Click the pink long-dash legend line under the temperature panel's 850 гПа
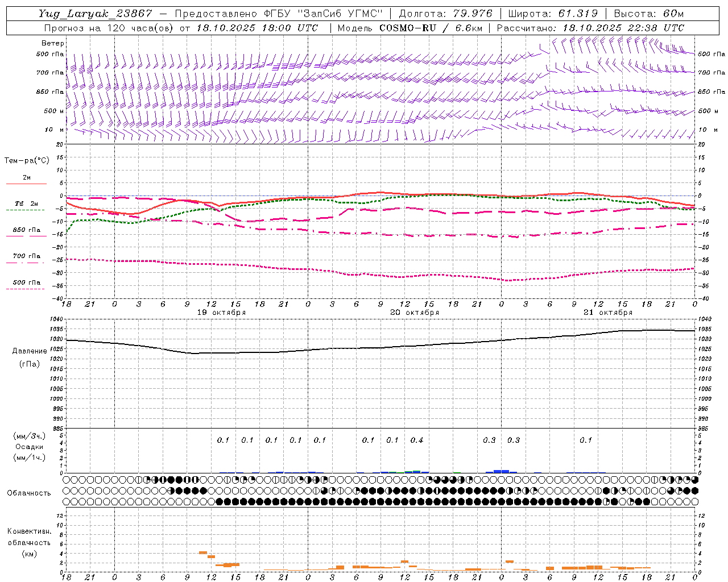This screenshot has width=728, height=582. tap(26, 236)
